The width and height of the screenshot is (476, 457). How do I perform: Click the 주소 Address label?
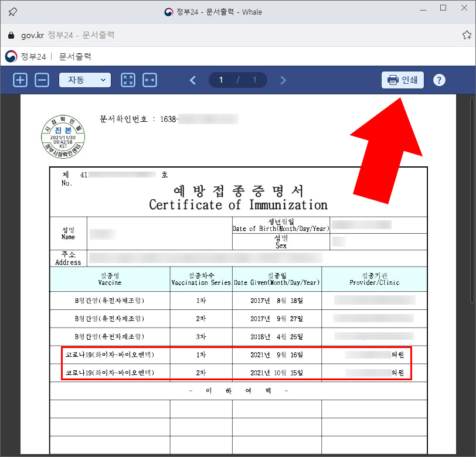pos(69,258)
